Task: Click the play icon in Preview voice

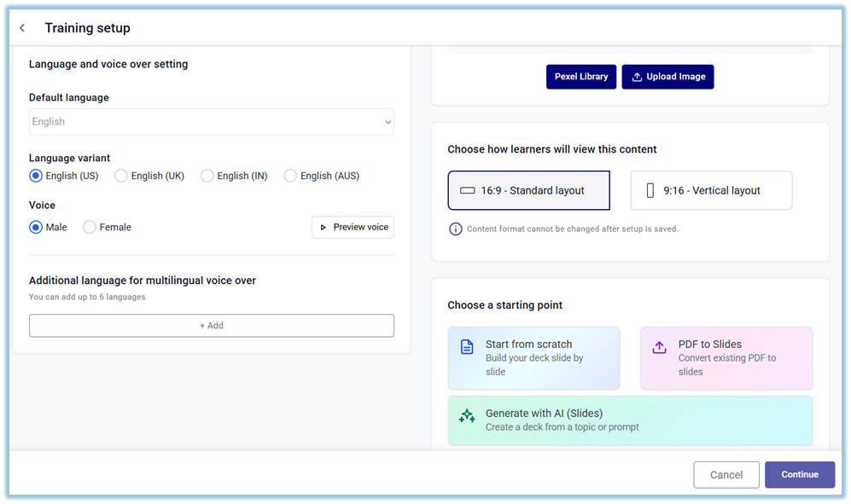Action: point(323,228)
